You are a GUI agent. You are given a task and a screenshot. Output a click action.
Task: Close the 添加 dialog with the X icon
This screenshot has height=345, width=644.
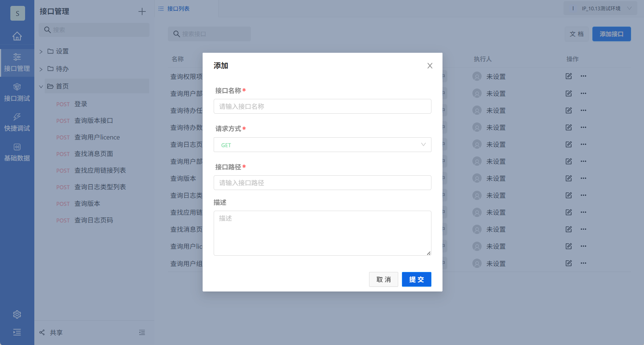coord(430,66)
